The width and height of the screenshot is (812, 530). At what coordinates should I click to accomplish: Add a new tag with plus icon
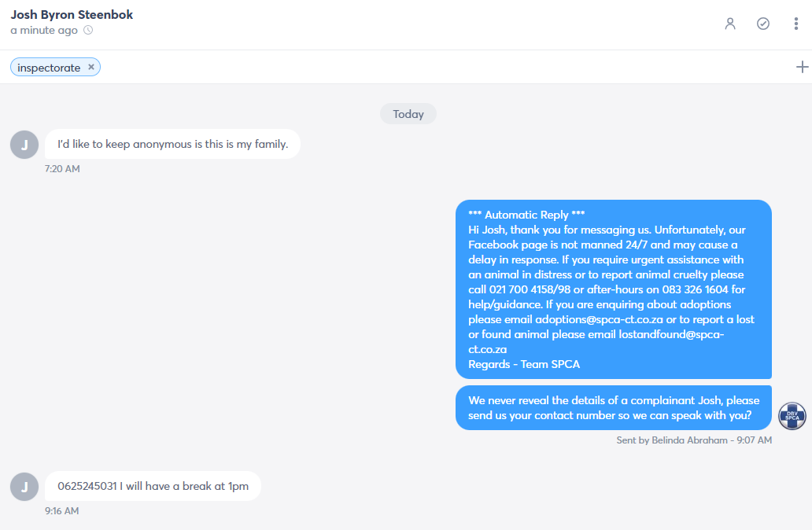pos(802,67)
